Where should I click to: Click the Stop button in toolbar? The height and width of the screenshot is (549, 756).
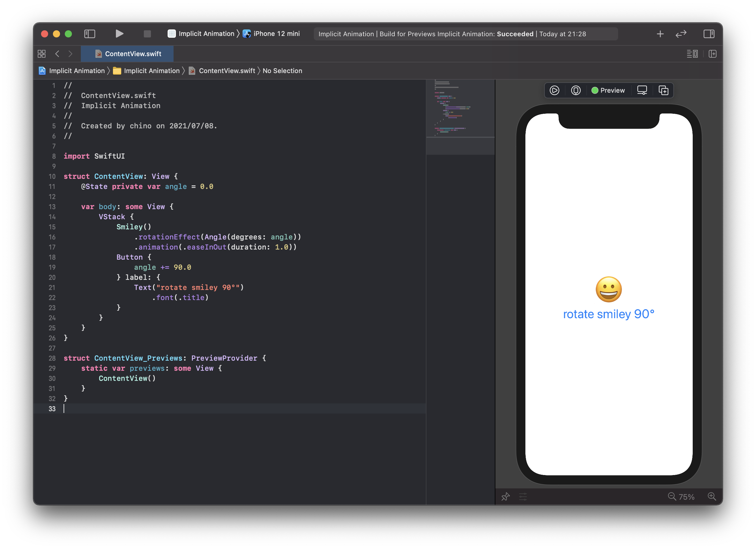coord(148,34)
